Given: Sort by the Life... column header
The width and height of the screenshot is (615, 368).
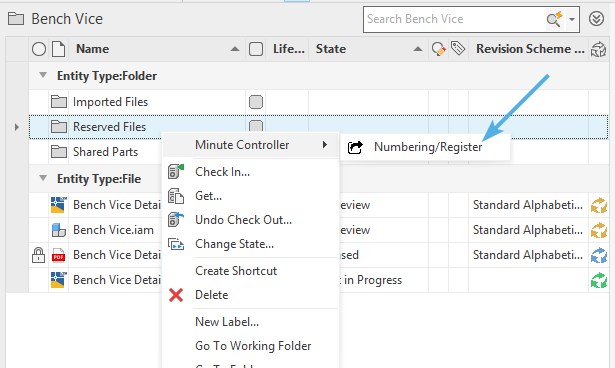Looking at the screenshot, I should (289, 49).
